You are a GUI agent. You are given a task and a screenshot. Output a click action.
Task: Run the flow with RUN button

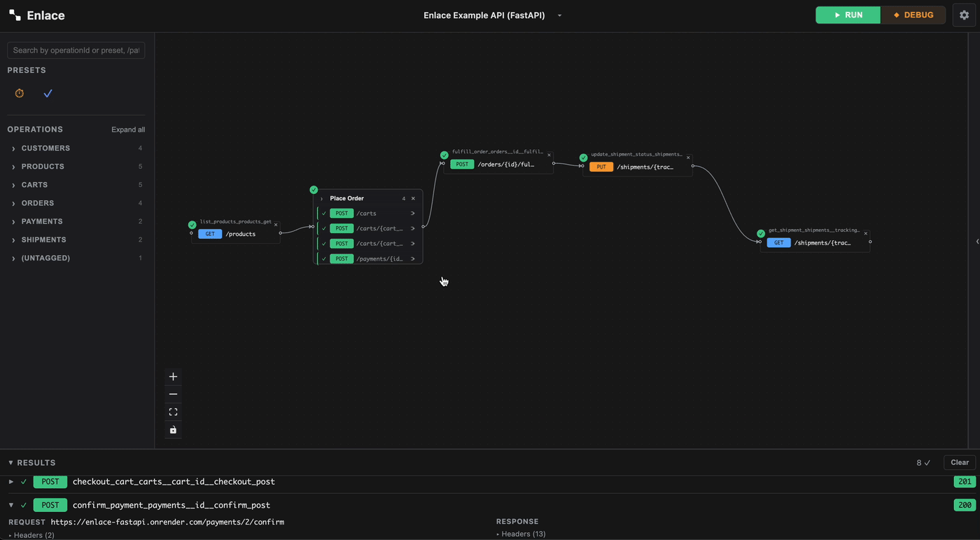[848, 15]
